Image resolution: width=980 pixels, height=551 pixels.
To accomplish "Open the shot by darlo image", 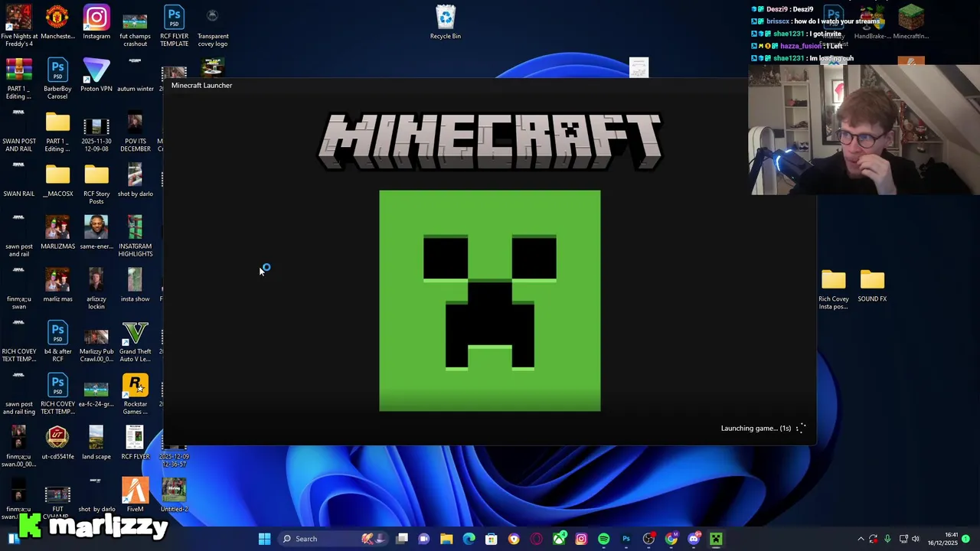I will pyautogui.click(x=135, y=181).
